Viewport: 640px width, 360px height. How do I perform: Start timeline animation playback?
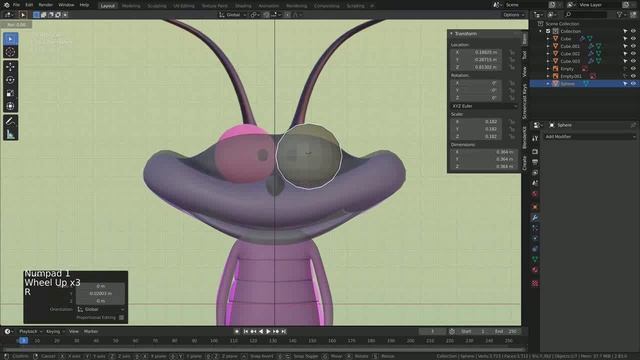pyautogui.click(x=268, y=331)
